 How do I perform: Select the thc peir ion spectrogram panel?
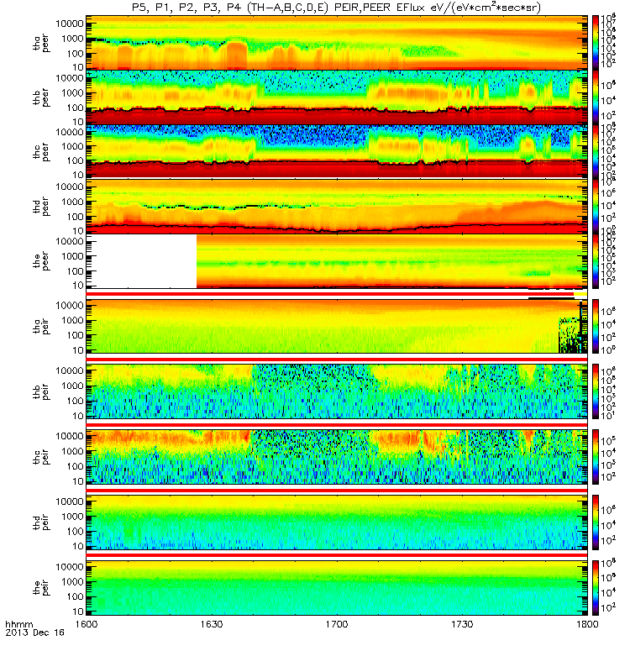337,457
